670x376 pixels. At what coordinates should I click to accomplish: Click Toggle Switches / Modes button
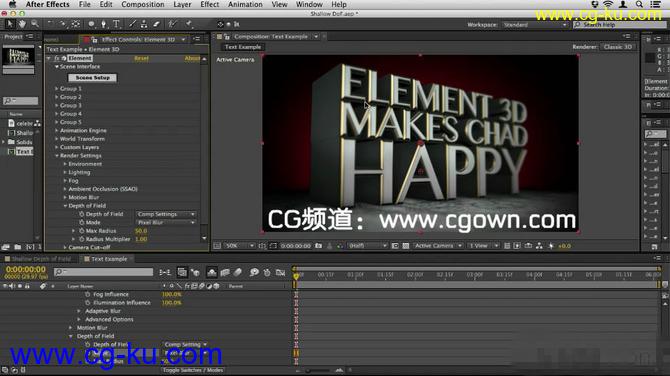[x=193, y=370]
